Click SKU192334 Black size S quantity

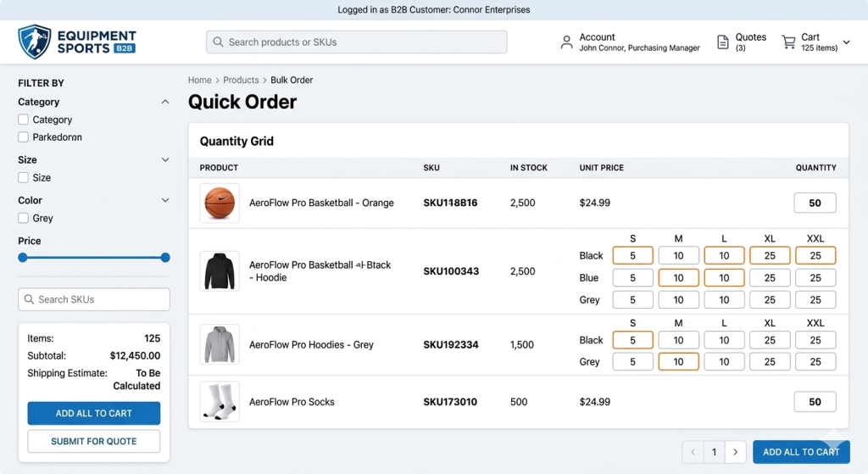point(632,340)
